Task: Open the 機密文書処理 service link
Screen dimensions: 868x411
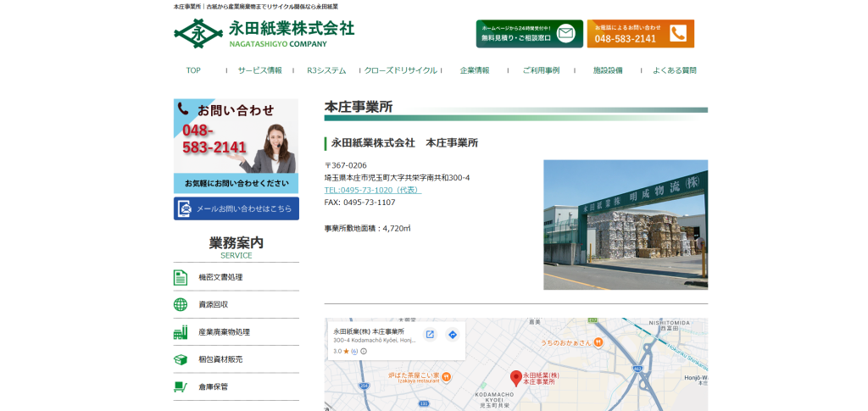Action: tap(220, 277)
